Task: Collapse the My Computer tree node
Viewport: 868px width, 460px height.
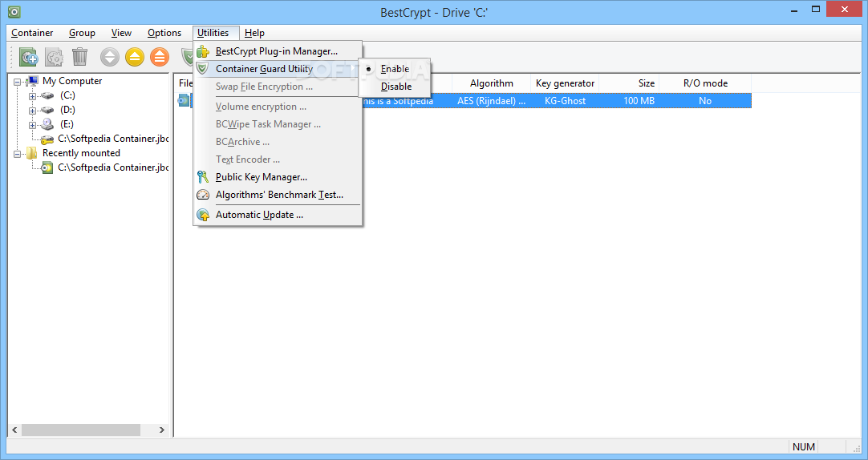Action: pos(17,82)
